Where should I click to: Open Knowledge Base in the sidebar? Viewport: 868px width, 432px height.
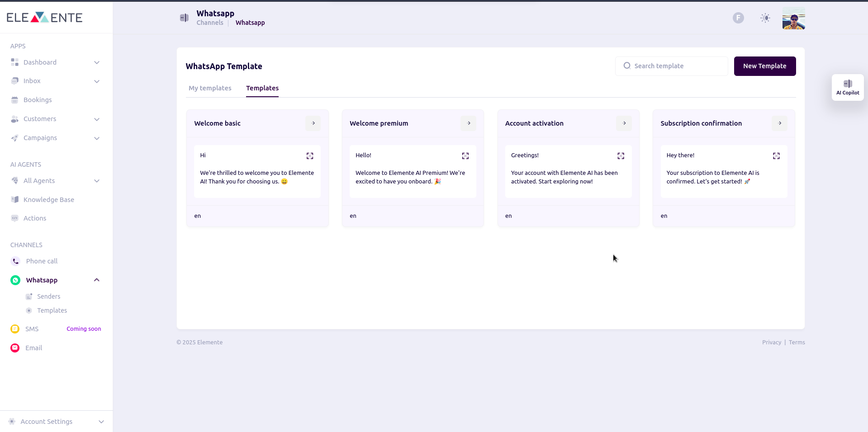49,200
